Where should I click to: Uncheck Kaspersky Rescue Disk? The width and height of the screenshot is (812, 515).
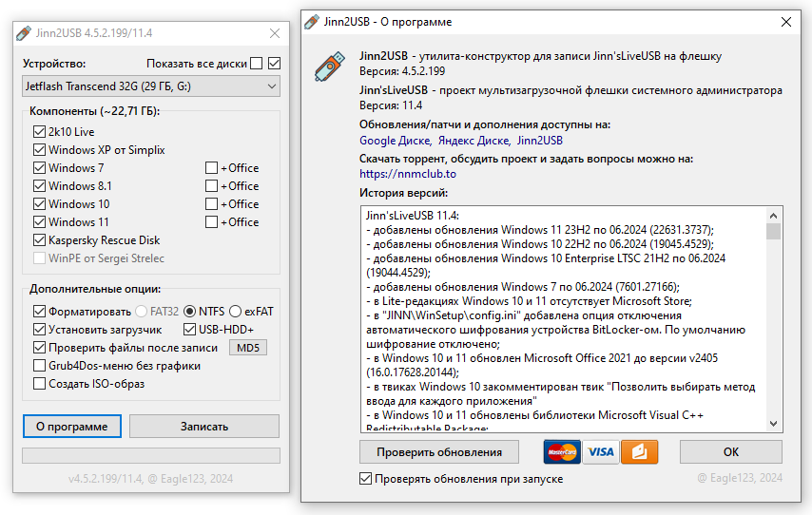pos(39,240)
